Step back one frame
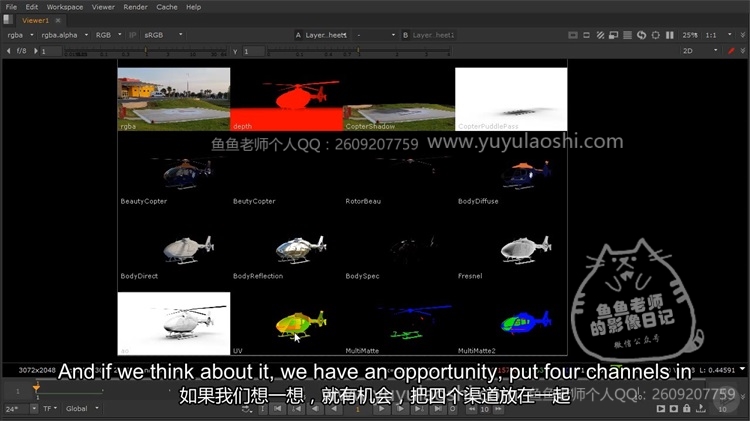The height and width of the screenshot is (421, 750). coord(315,409)
